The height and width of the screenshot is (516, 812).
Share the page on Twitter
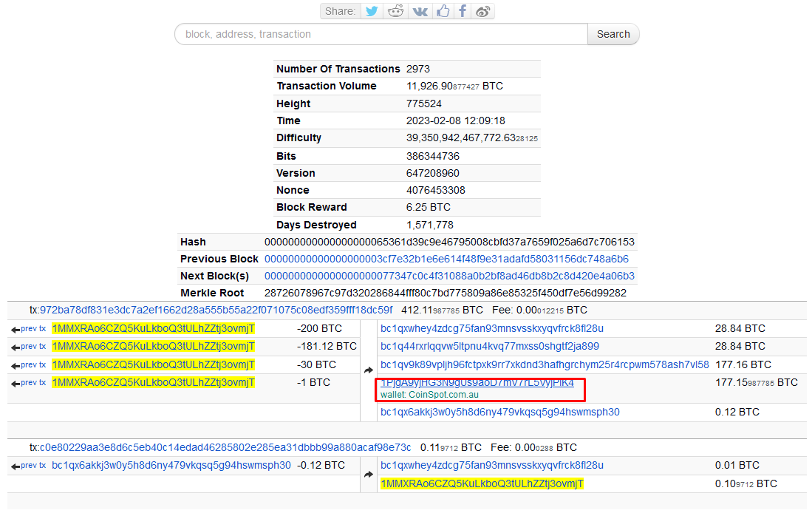(x=372, y=11)
